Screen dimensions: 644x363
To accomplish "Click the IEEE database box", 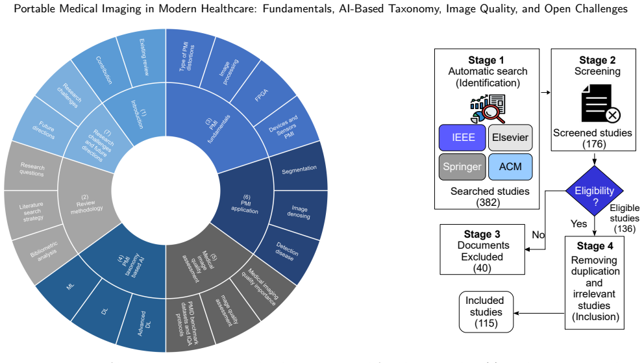I will [462, 138].
